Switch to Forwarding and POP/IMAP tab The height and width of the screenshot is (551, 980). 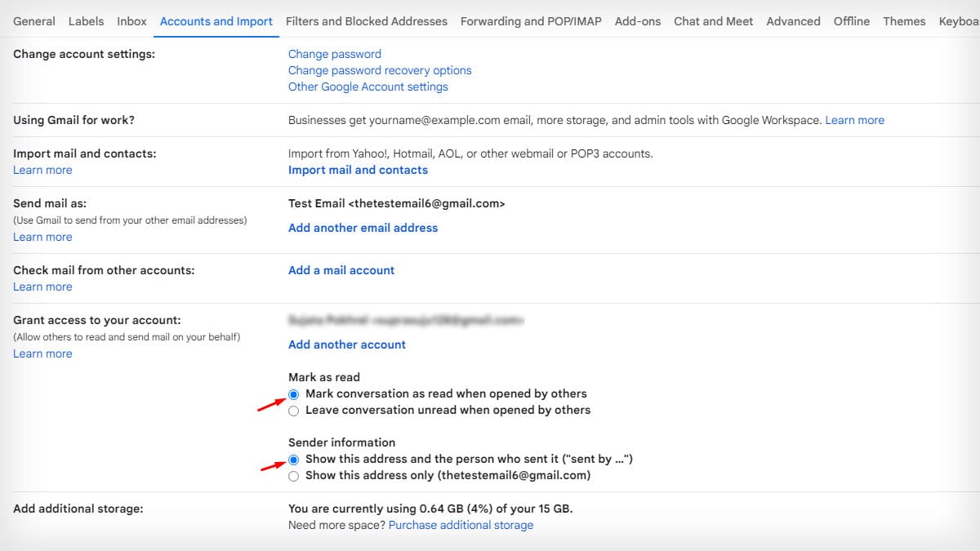pyautogui.click(x=529, y=21)
